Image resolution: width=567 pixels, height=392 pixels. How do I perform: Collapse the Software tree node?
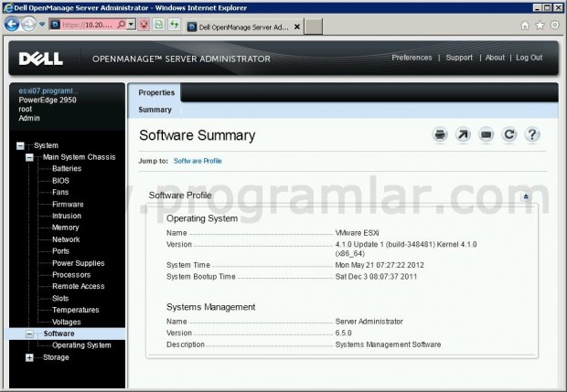coord(29,334)
